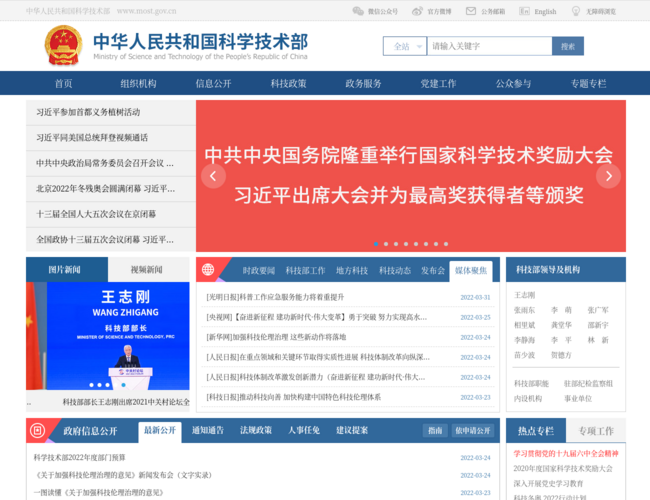Open 新华网 article on 科技伦理治理
The image size is (650, 500).
point(276,337)
